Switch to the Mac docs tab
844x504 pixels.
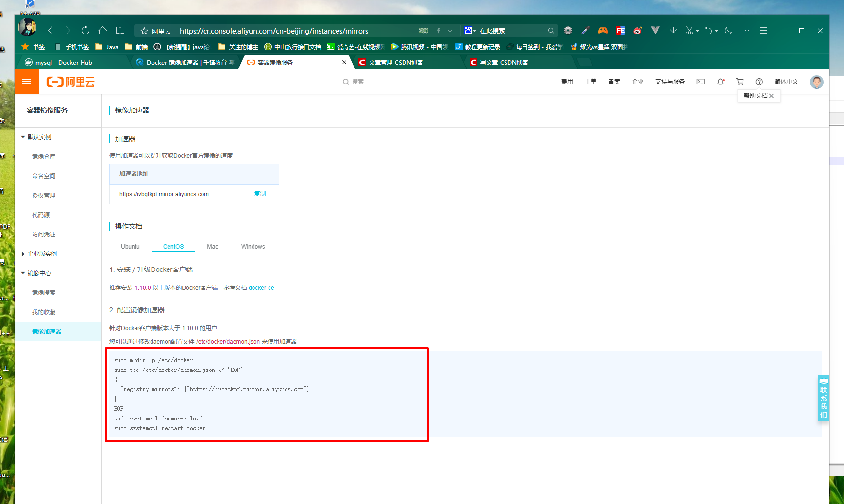click(212, 247)
